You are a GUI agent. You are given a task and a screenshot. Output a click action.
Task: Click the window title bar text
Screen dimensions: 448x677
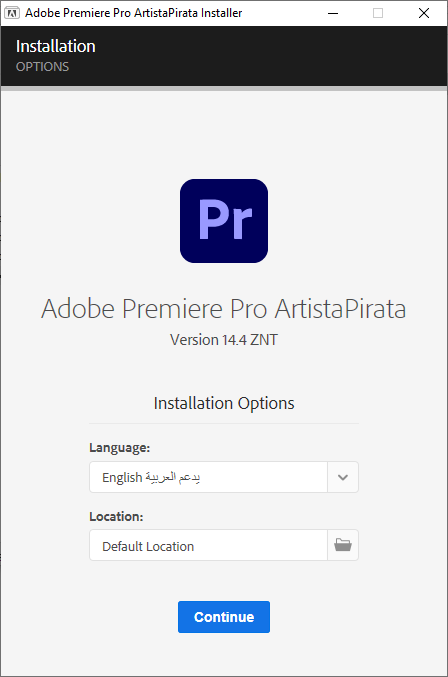[x=133, y=13]
